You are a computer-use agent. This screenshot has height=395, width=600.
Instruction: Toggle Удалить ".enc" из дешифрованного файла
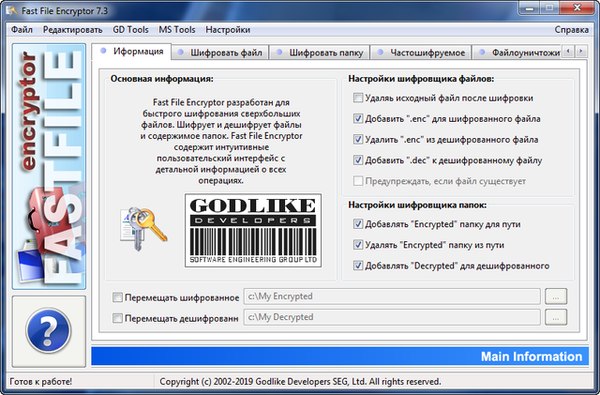coord(358,139)
